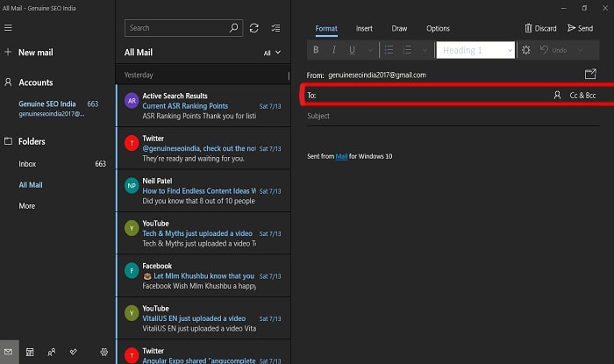
Task: Click the NP avatar of Neil Patel
Action: click(x=132, y=186)
